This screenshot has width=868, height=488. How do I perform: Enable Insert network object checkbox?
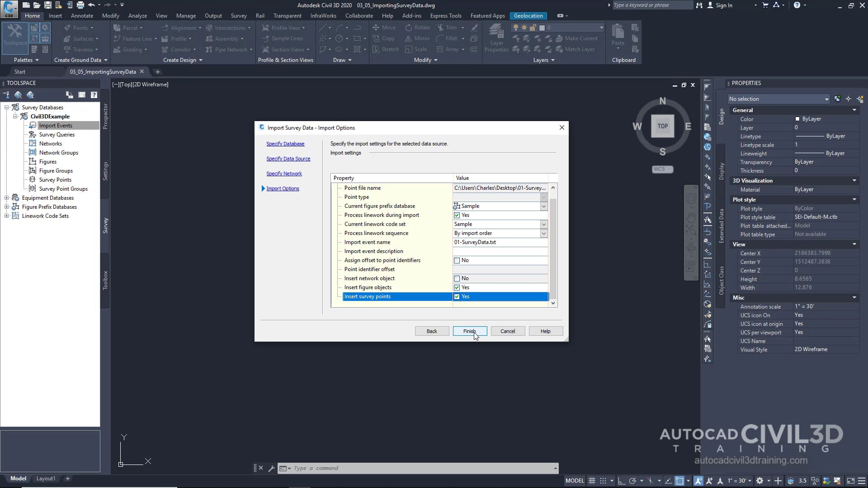point(457,279)
